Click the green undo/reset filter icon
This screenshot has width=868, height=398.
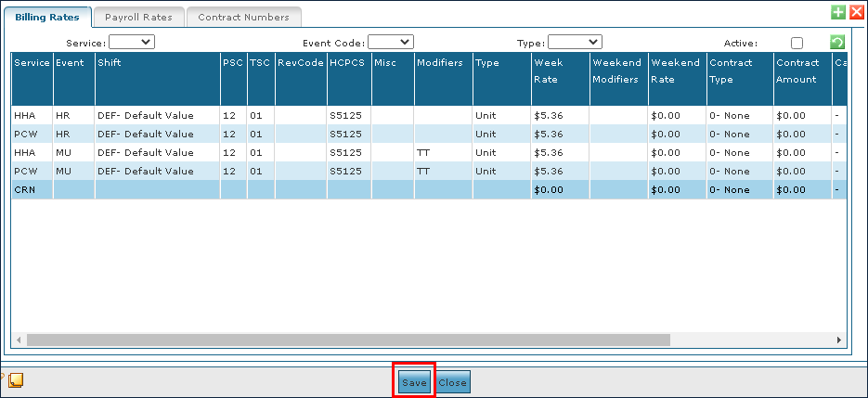click(x=836, y=43)
